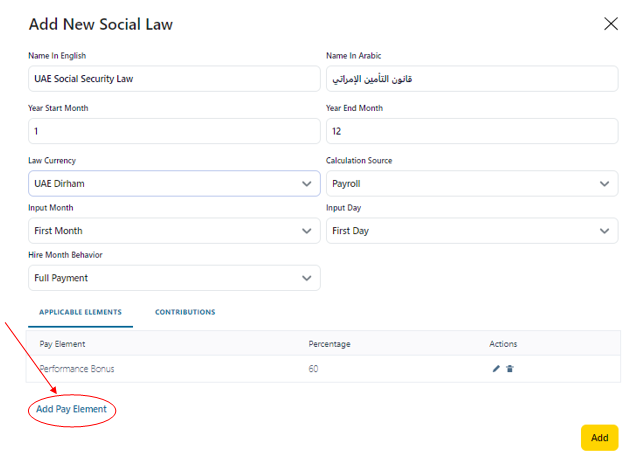Image resolution: width=634 pixels, height=465 pixels.
Task: Select the Performance Bonus table cell
Action: coord(77,369)
